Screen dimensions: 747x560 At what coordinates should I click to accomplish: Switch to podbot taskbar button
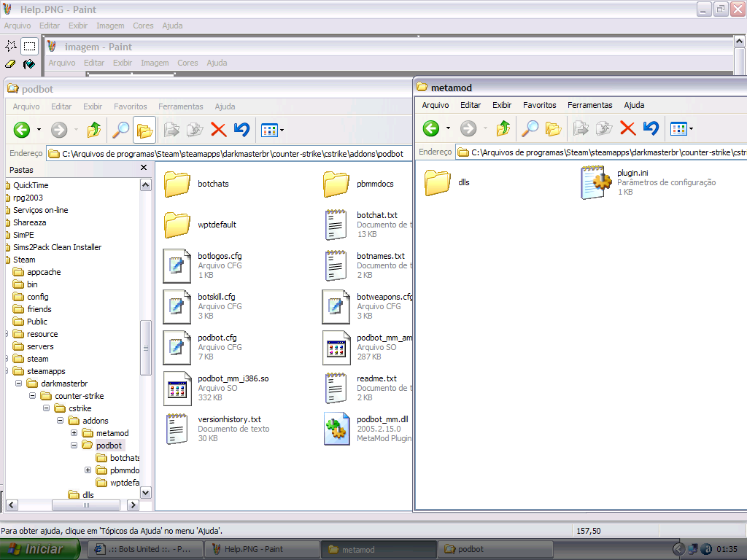pyautogui.click(x=495, y=550)
